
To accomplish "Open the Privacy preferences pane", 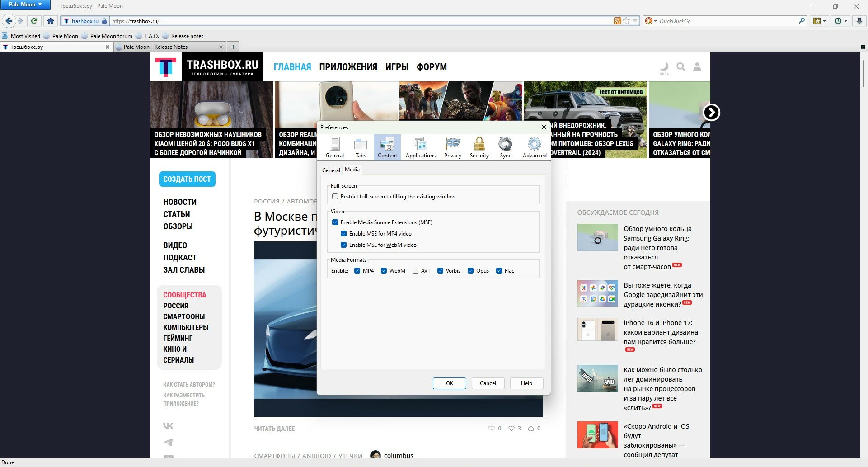I will [452, 147].
